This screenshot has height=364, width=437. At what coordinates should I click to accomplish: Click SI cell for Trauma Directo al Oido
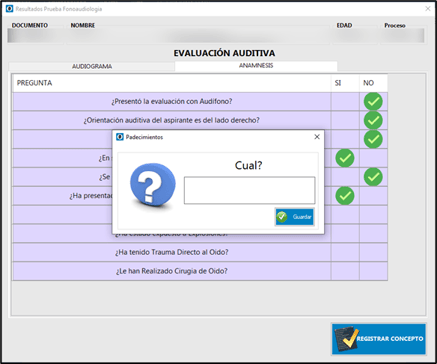[x=345, y=252]
